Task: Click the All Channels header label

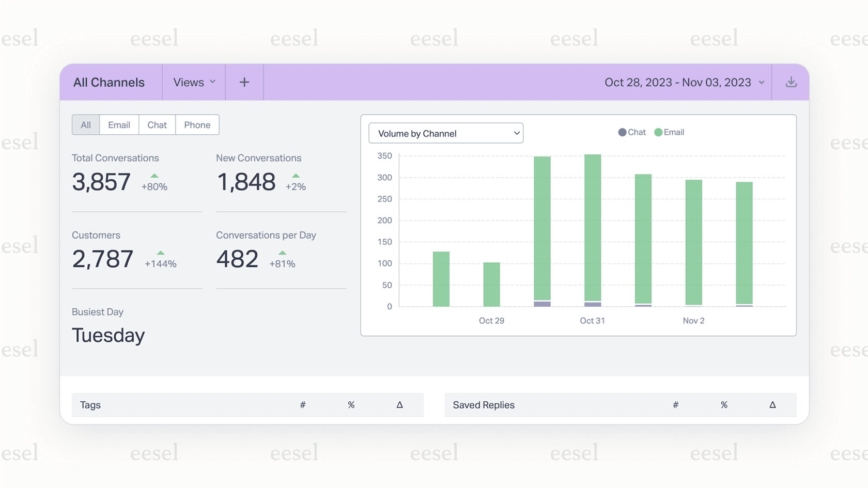Action: pyautogui.click(x=109, y=82)
